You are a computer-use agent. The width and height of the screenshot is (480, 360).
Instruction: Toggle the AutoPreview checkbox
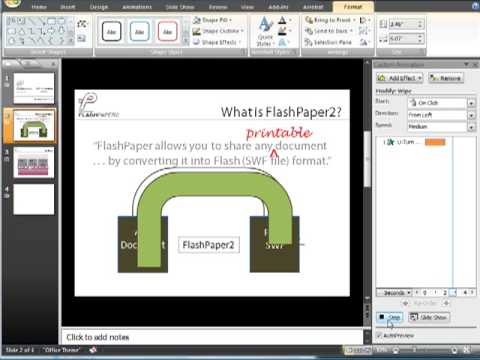coord(379,335)
